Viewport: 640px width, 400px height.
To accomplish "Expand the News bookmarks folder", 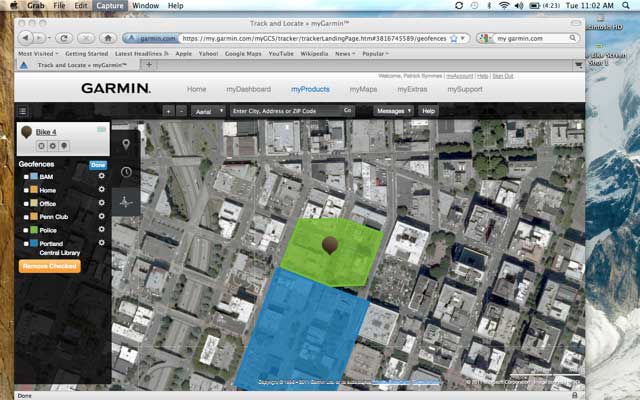I will point(345,53).
